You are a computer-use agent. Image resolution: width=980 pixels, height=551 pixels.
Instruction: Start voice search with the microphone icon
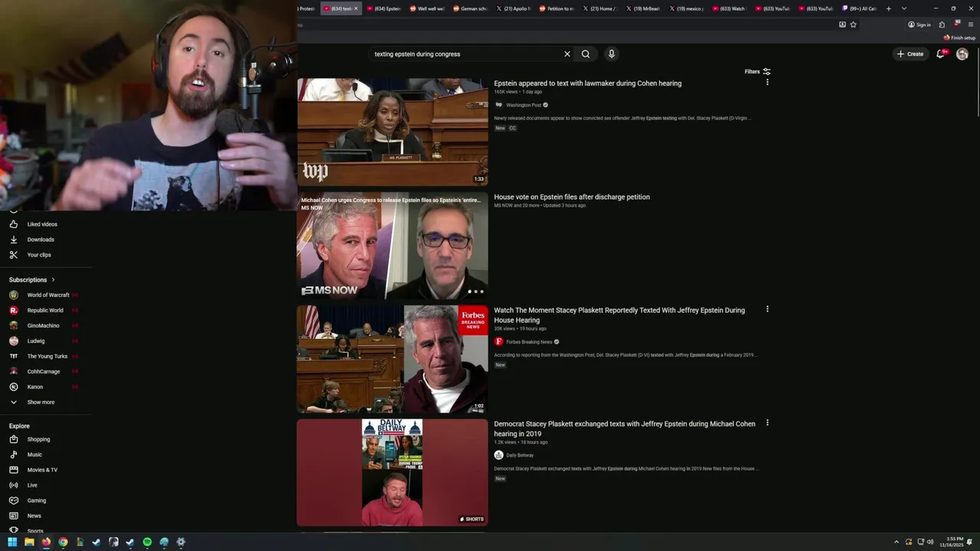click(611, 54)
